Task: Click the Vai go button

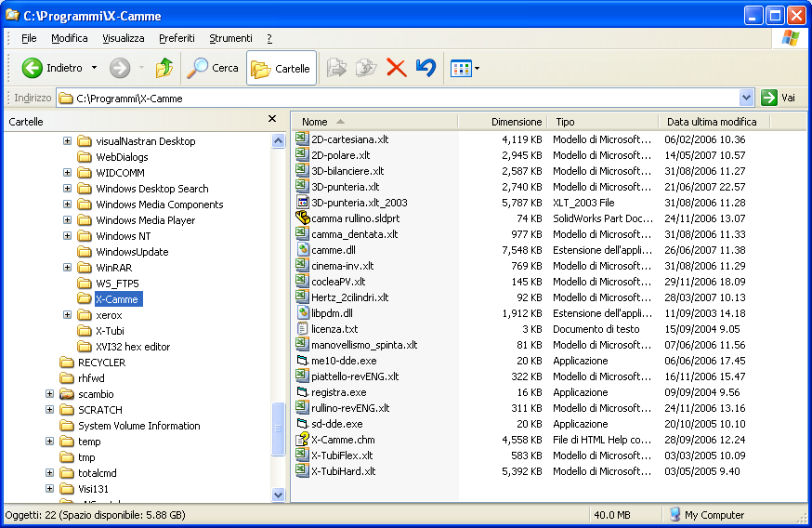Action: (779, 98)
